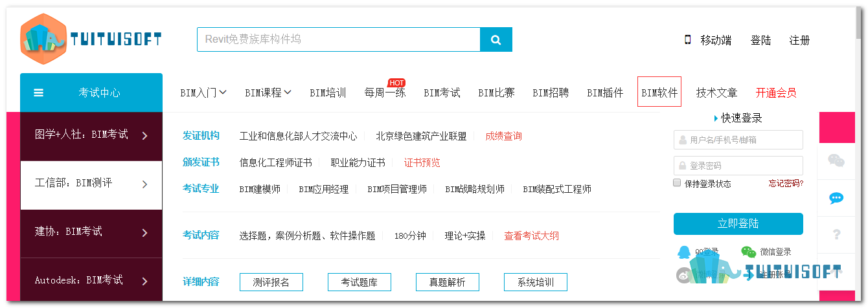The image size is (868, 308).
Task: Click the 登录密码 input field
Action: click(x=738, y=166)
